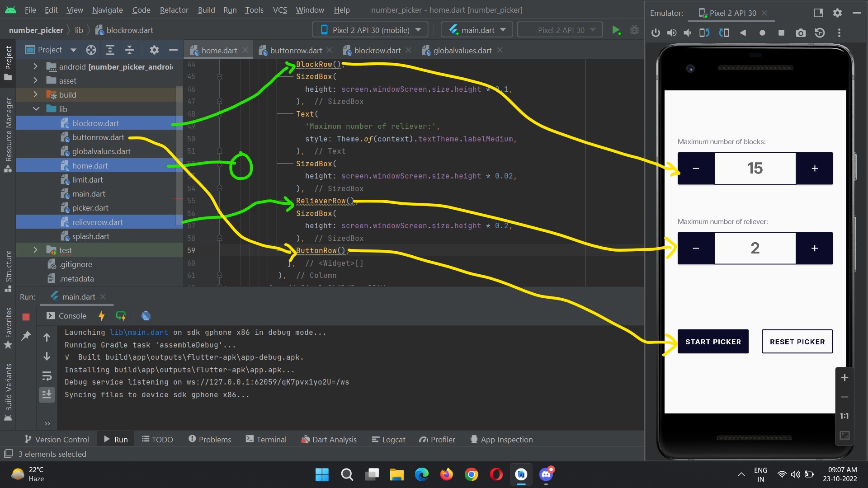Switch to globalvalues.dart editor tab

[462, 50]
